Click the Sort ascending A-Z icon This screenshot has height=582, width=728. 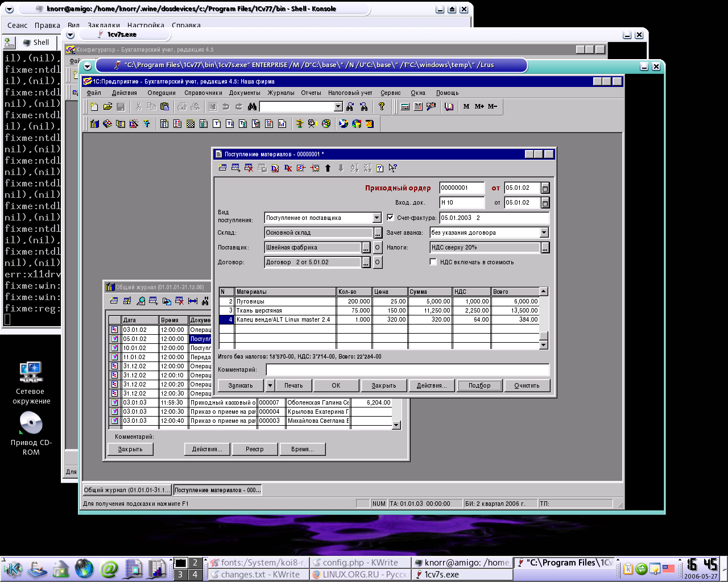tap(354, 168)
